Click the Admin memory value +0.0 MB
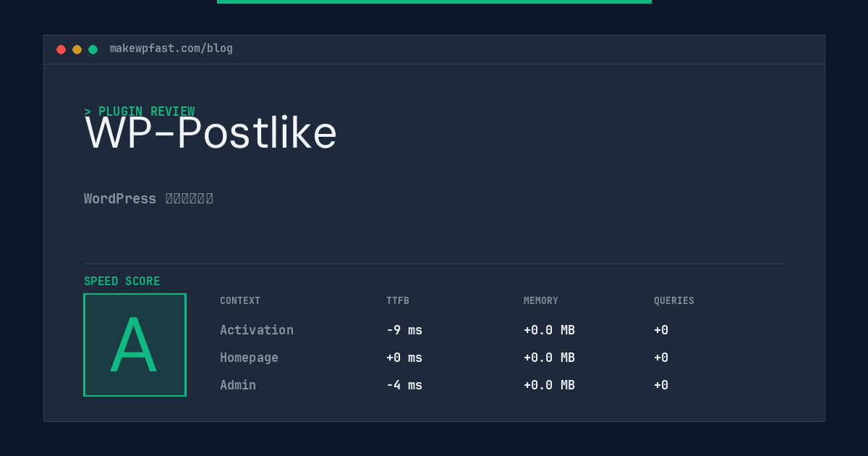 [549, 385]
